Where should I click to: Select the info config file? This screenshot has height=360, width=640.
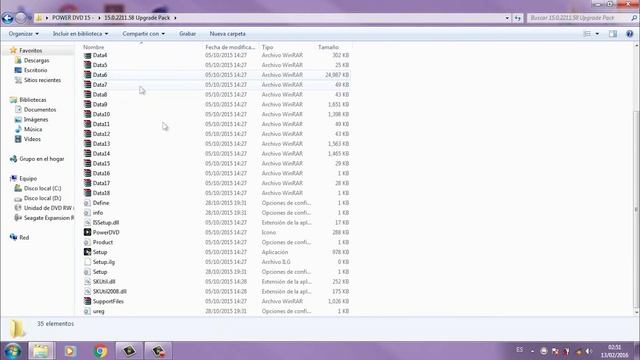pyautogui.click(x=98, y=213)
